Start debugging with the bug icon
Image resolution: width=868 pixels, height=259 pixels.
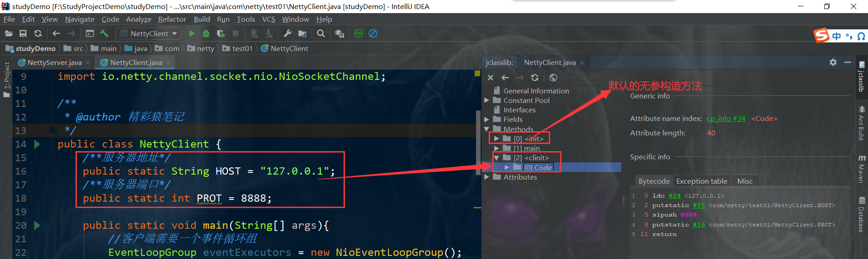coord(206,33)
